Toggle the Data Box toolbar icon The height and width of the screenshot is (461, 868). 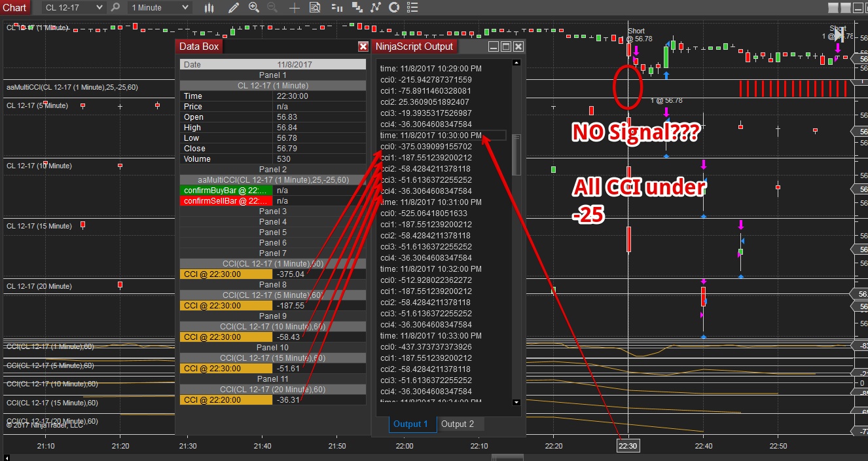pyautogui.click(x=315, y=7)
